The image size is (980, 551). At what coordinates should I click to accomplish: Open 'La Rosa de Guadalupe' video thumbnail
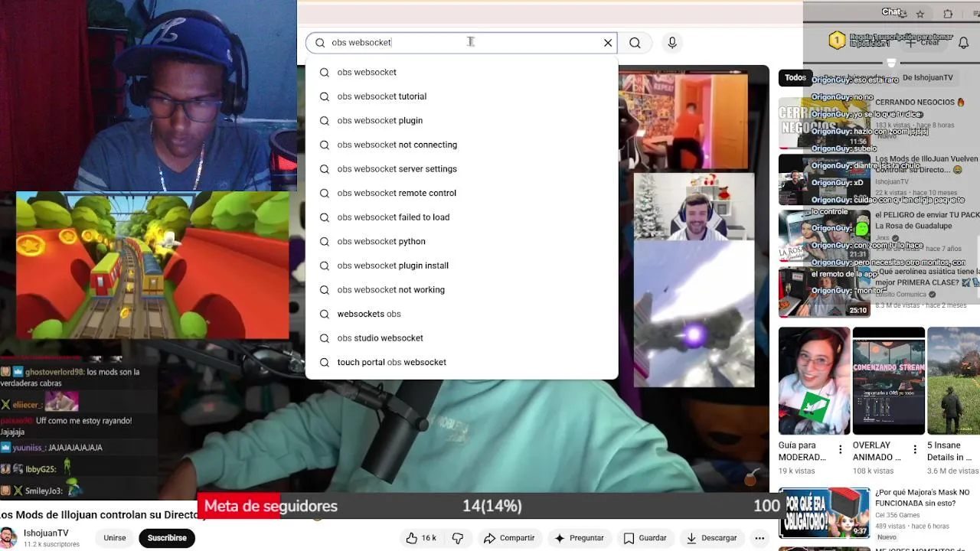[825, 236]
